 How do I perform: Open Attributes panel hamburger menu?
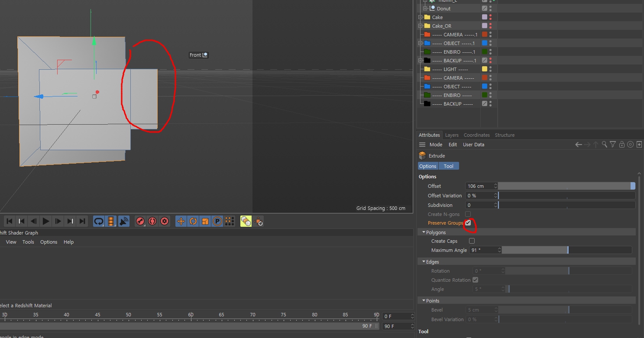click(x=422, y=145)
